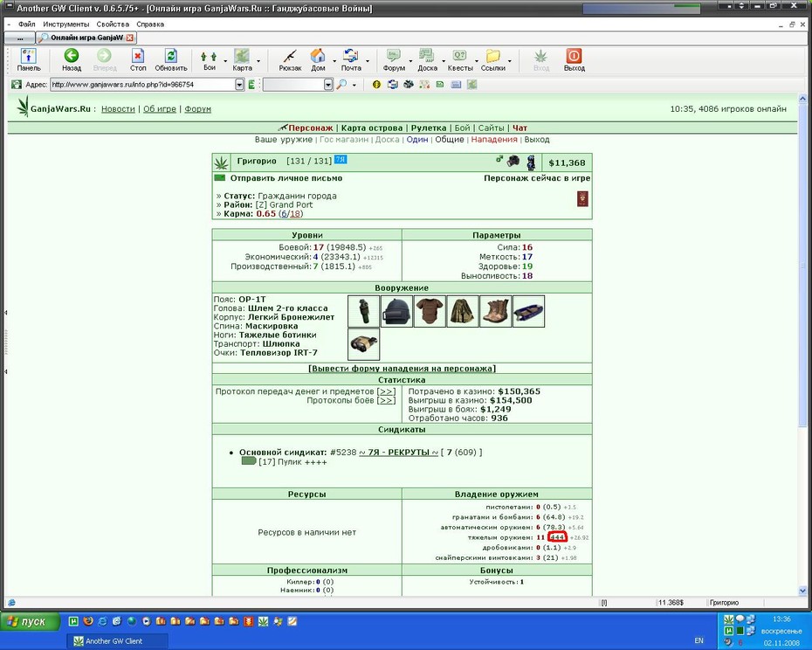Open the Бои toolbar icon
The height and width of the screenshot is (650, 812).
pyautogui.click(x=210, y=59)
